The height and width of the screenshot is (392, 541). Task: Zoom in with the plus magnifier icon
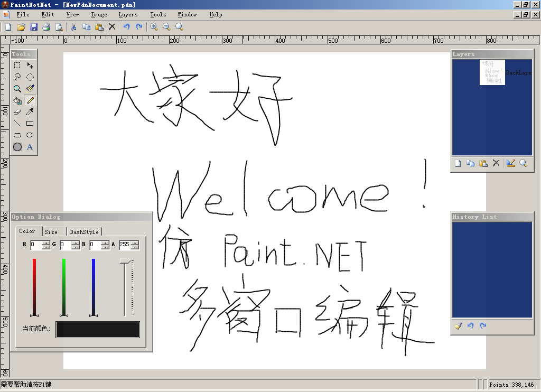tap(154, 27)
